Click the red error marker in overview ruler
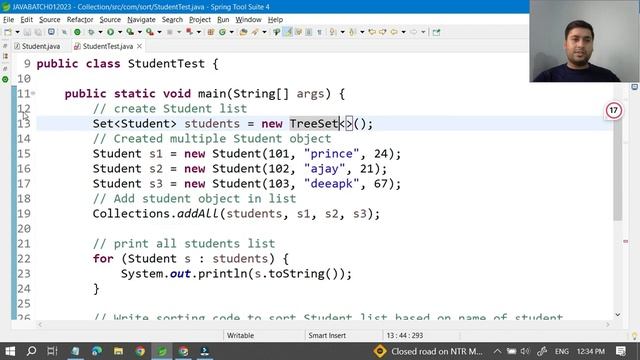 626,241
